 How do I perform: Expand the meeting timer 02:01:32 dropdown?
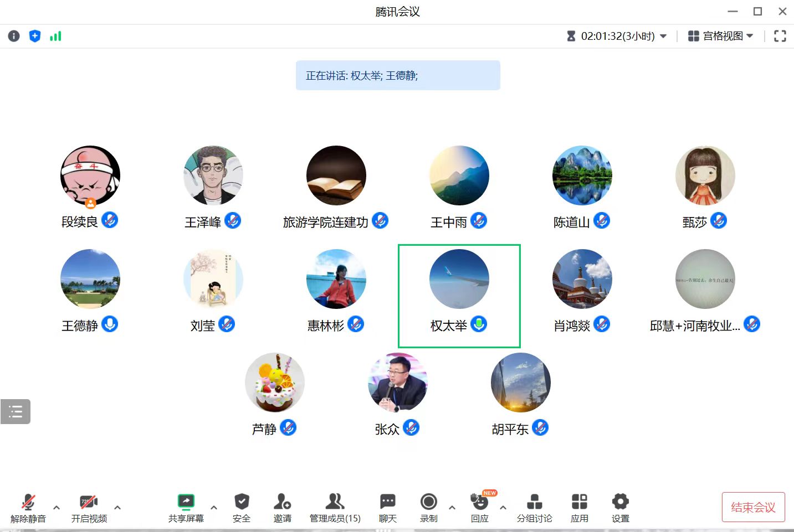(x=663, y=36)
